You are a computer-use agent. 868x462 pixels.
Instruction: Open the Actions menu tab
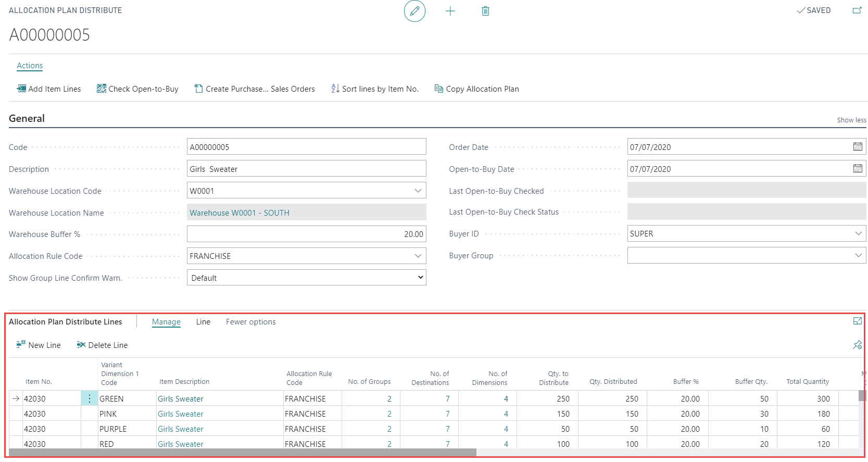click(30, 66)
